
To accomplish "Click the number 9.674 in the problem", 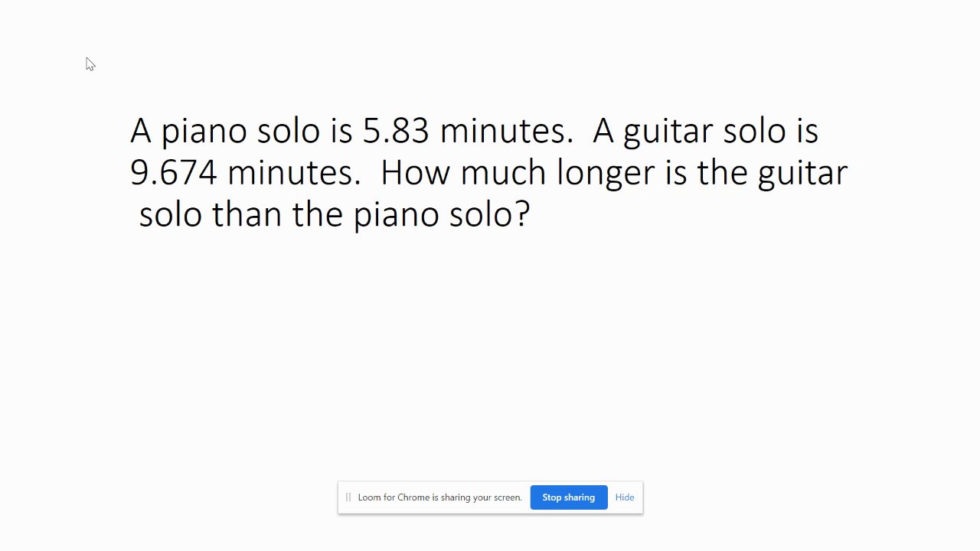I will point(174,172).
